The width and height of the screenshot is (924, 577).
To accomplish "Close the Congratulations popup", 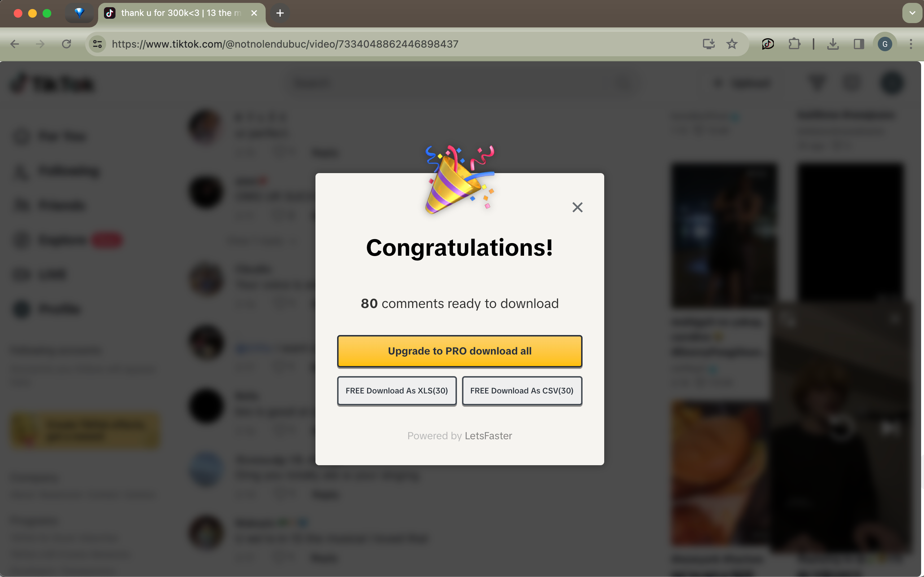I will (577, 207).
